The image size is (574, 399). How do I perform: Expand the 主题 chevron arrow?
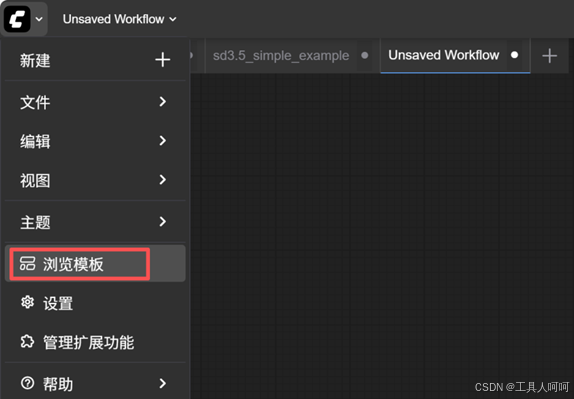[x=163, y=221]
